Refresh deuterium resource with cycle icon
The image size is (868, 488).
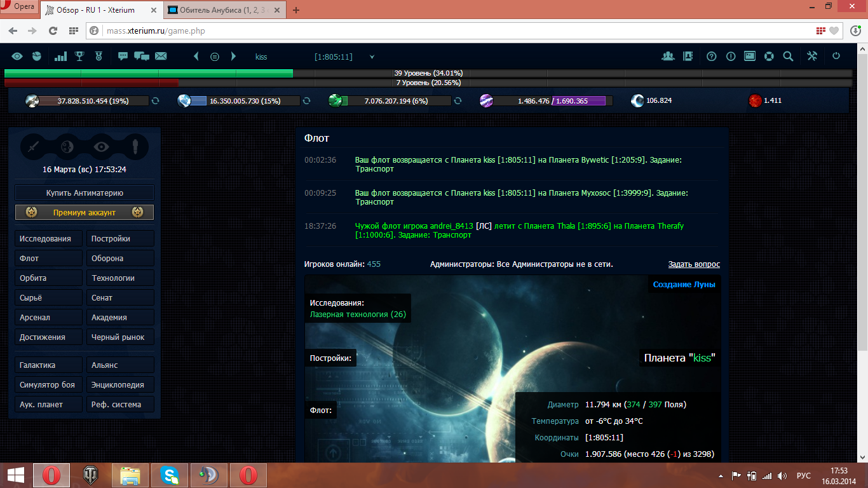(x=458, y=100)
